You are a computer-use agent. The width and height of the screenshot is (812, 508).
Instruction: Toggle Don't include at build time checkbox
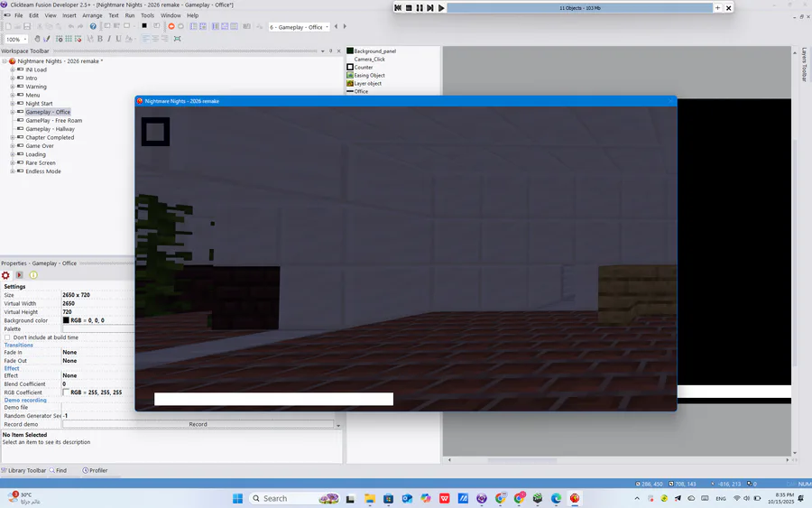[7, 337]
